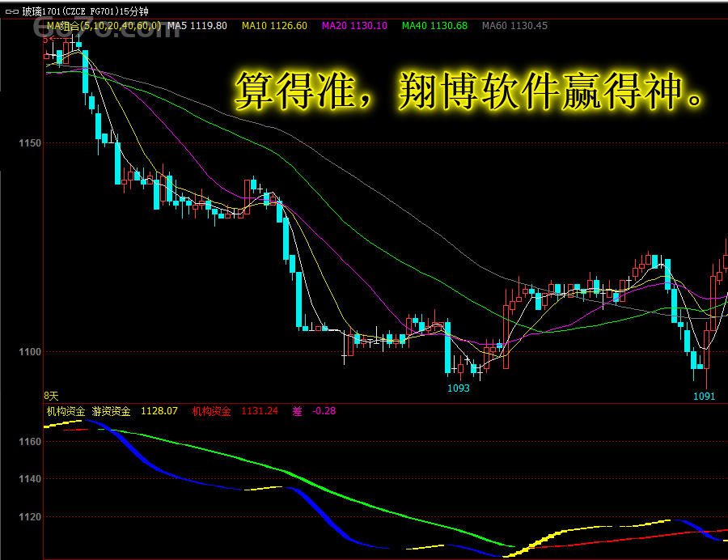
Task: Click chart title 玻璃1701(CZCE FG701)15分钟
Action: (86, 11)
